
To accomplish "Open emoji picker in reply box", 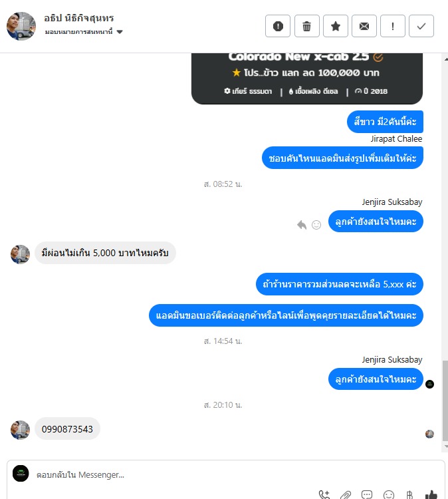I will [x=389, y=494].
